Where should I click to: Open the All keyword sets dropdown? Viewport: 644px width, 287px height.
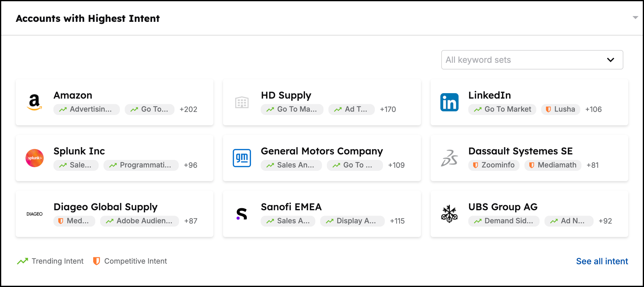point(532,60)
